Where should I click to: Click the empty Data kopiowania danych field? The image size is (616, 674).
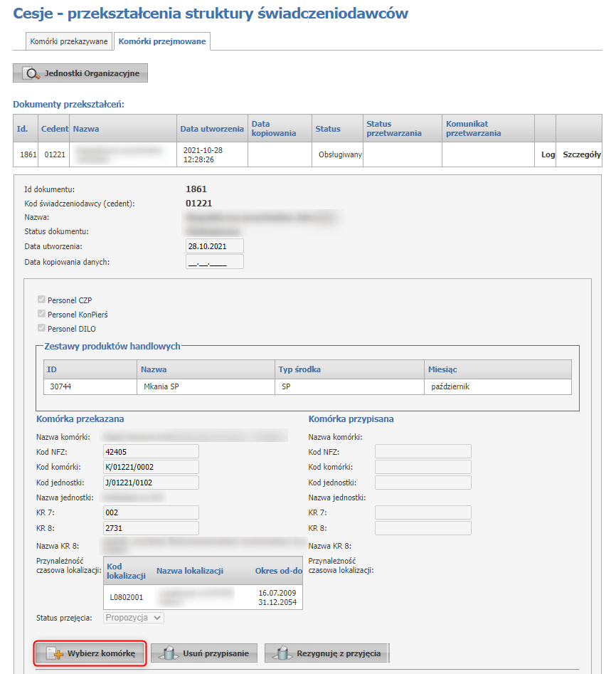(x=214, y=262)
